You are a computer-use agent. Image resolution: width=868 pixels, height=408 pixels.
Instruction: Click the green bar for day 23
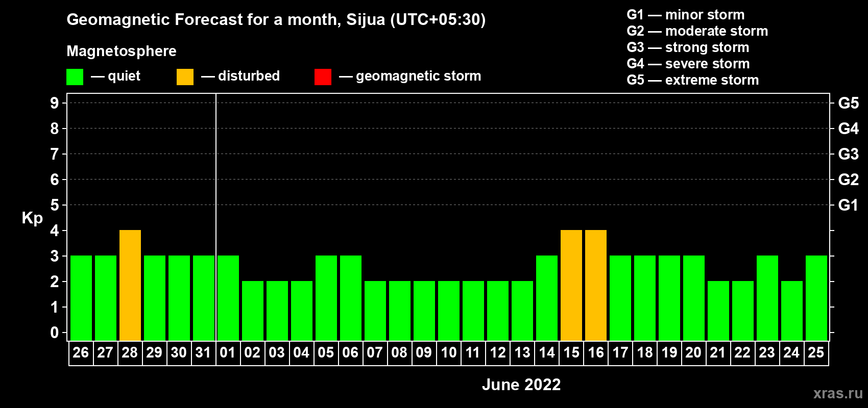pyautogui.click(x=767, y=298)
